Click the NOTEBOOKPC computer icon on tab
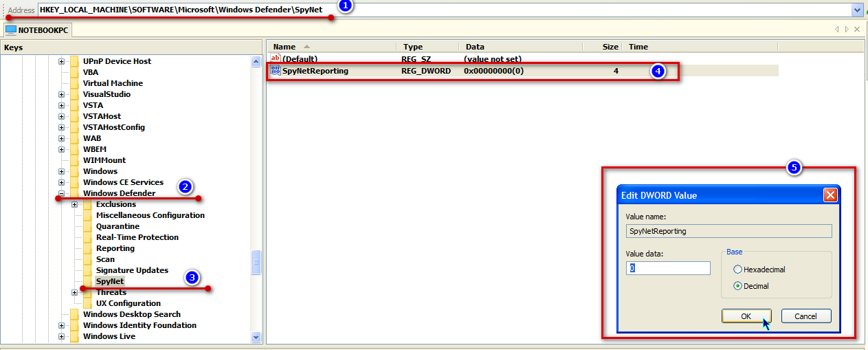 pyautogui.click(x=11, y=30)
